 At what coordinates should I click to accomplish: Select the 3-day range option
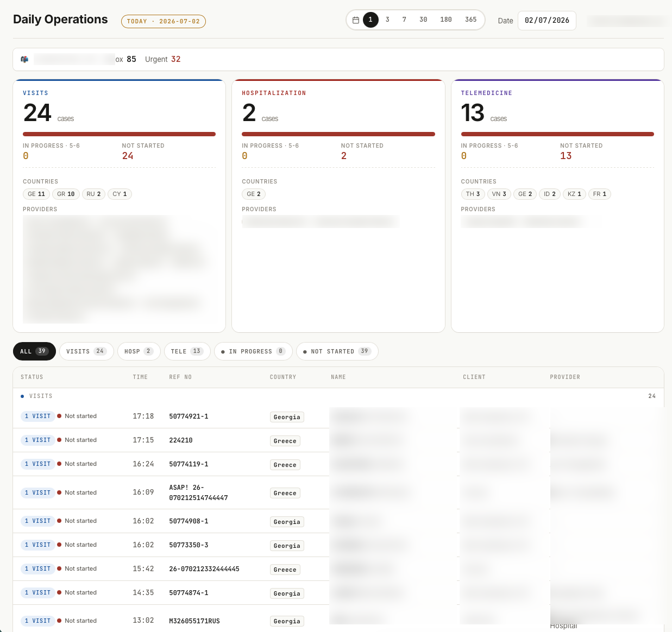pos(387,20)
